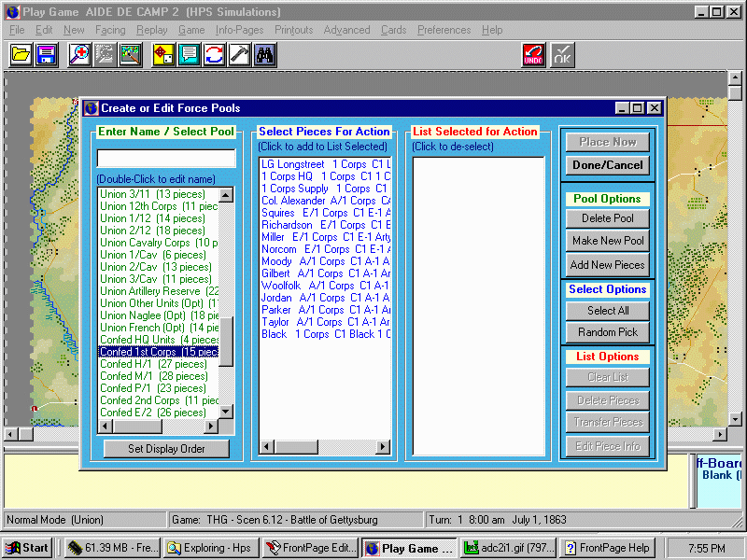This screenshot has height=560, width=747.
Task: Click the map with pencil icon
Action: (x=131, y=55)
